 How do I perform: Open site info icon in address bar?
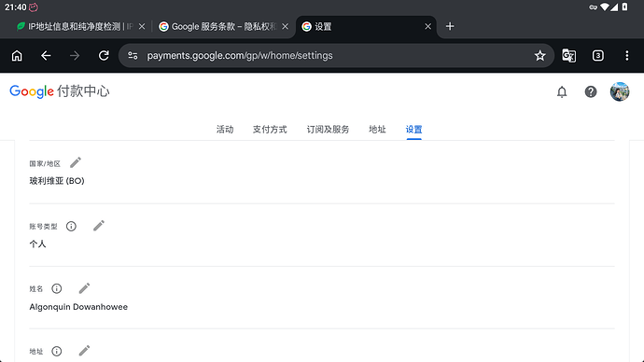point(133,55)
